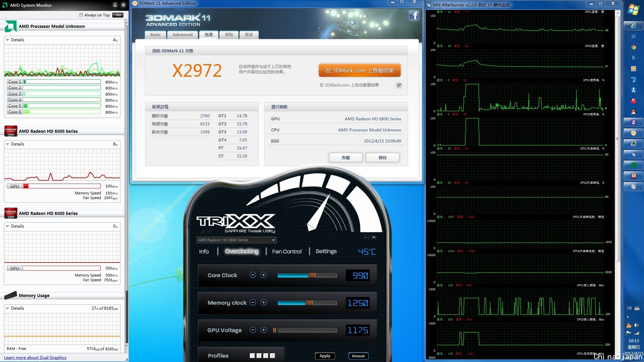Select TRIXX profile slot 1

click(x=252, y=356)
